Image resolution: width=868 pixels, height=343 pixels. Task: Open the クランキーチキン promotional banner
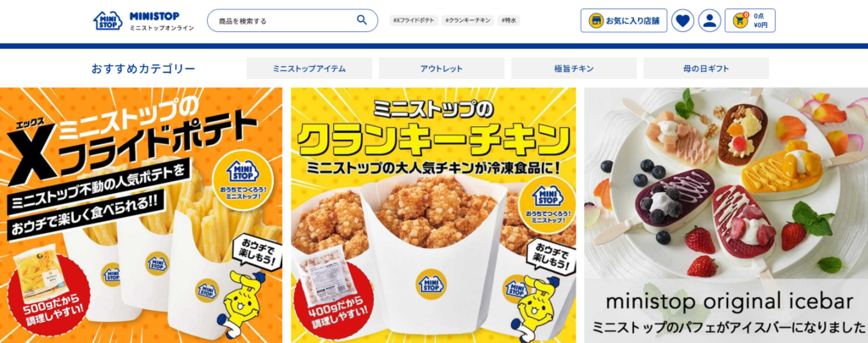tap(433, 215)
